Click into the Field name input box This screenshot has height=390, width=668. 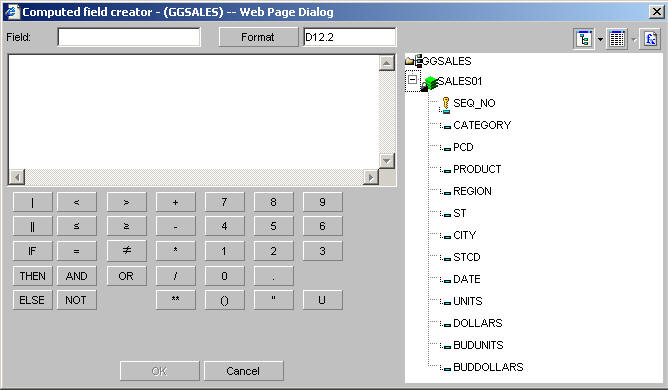[129, 37]
